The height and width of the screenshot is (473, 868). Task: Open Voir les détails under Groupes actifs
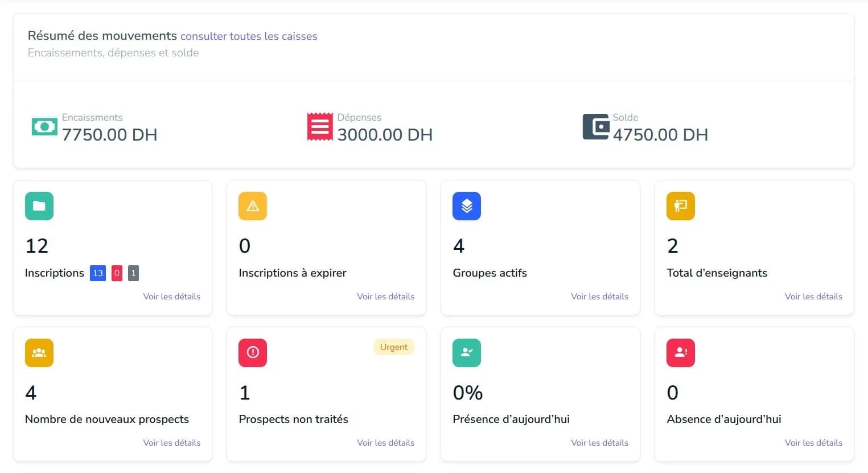coord(600,296)
